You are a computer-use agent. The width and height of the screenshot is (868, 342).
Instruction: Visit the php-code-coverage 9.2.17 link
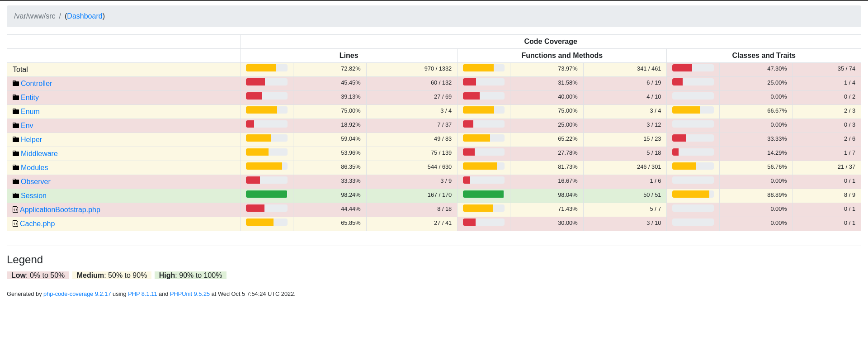click(77, 294)
